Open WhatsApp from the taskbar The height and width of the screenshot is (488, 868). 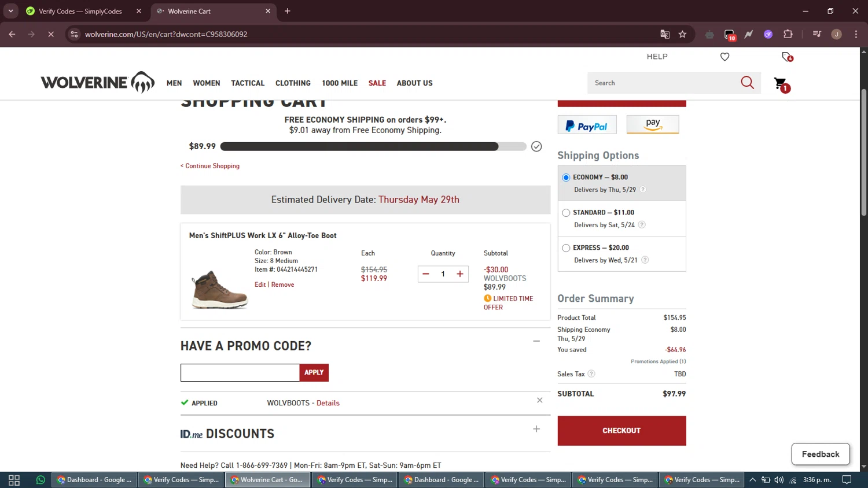click(41, 480)
